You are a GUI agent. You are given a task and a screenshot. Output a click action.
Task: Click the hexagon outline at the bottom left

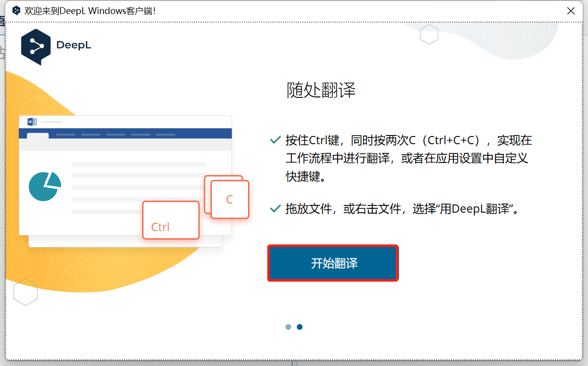click(x=25, y=292)
